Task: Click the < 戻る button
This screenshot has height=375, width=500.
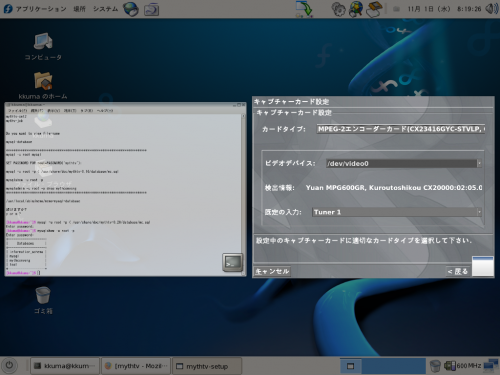Action: click(x=458, y=271)
